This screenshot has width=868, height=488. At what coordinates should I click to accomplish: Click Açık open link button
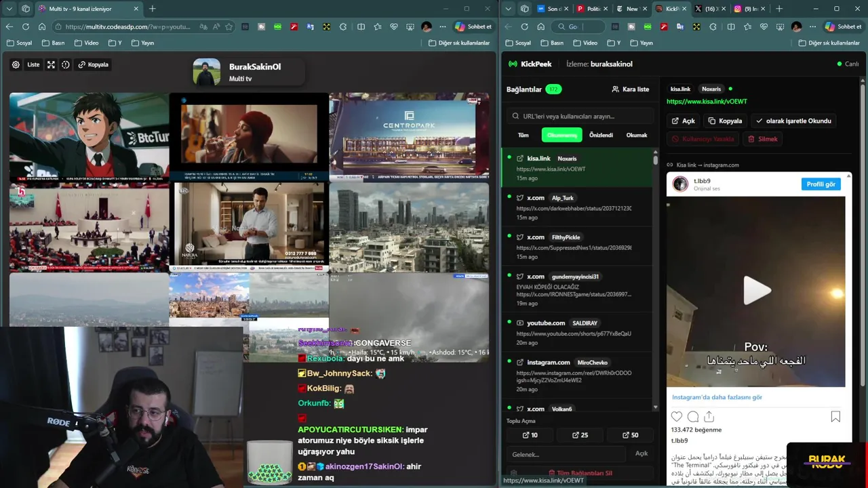point(684,121)
